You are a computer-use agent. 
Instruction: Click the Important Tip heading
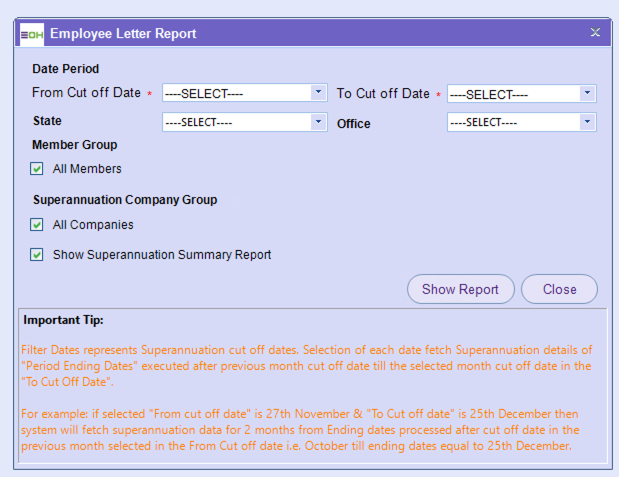pos(64,321)
